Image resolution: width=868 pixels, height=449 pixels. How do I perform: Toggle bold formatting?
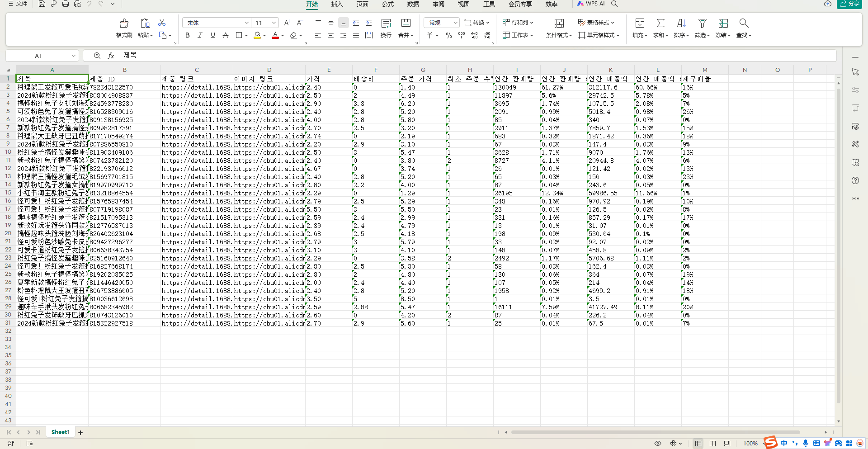tap(188, 35)
